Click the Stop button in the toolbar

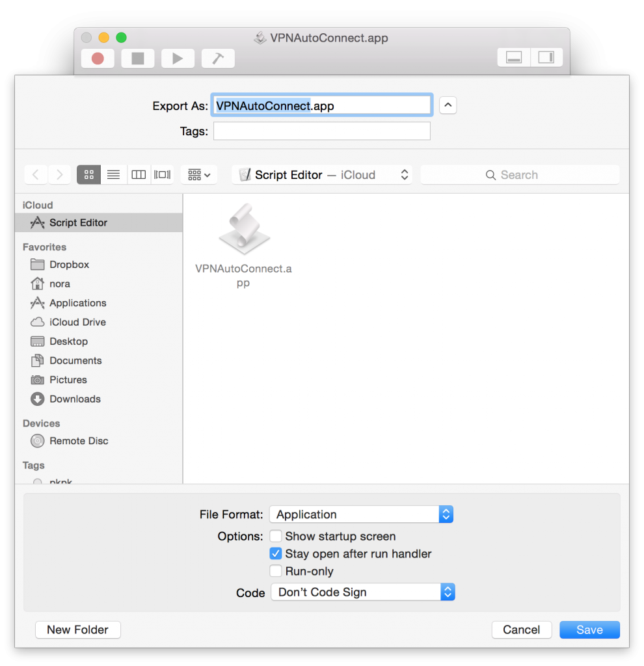[x=138, y=58]
